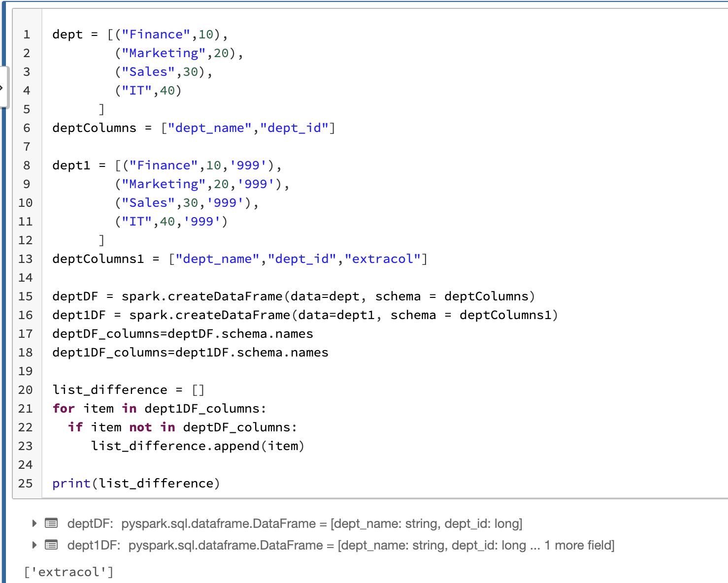Viewport: 728px width, 583px height.
Task: Click the dept = [("Finance",10) line
Action: click(140, 34)
